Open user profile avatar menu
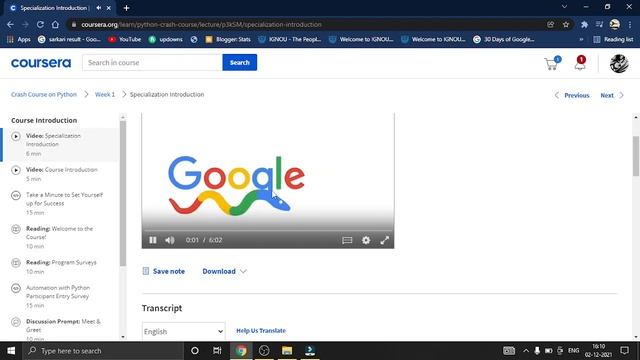640x360 pixels. pos(619,63)
